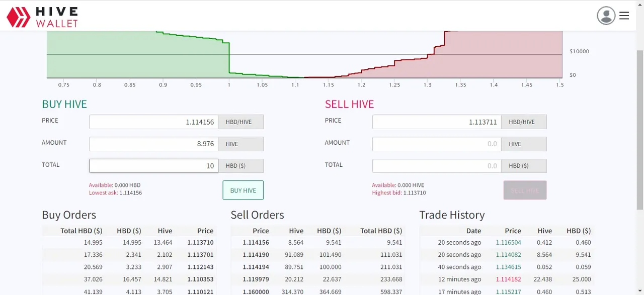
Task: Click the HBD/HIVE unit label beside sell price
Action: [x=524, y=122]
